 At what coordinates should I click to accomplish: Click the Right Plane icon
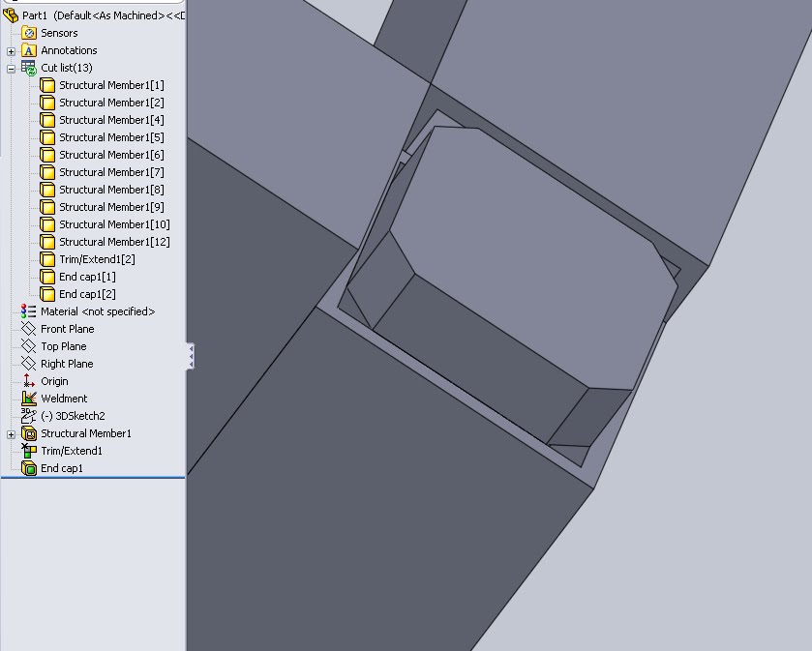point(28,364)
